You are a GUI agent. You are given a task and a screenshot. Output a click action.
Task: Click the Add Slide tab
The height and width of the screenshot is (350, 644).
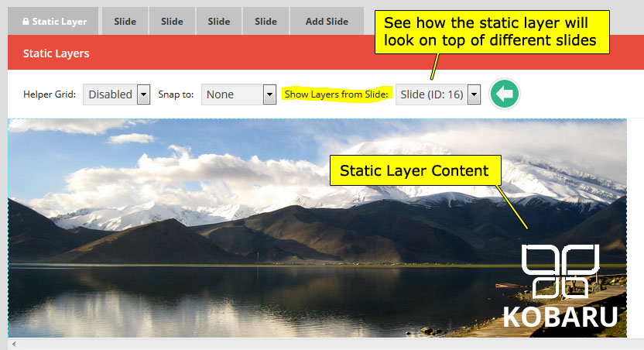coord(326,22)
